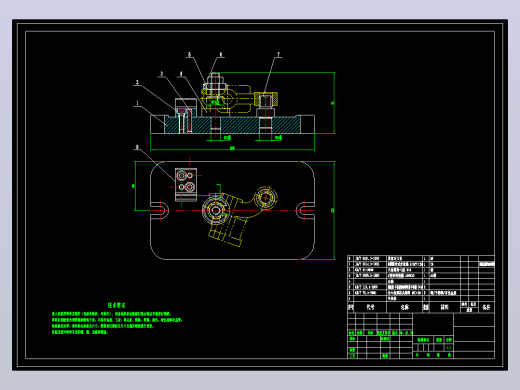Select part balloon number 2
The height and width of the screenshot is (390, 520).
tap(137, 82)
